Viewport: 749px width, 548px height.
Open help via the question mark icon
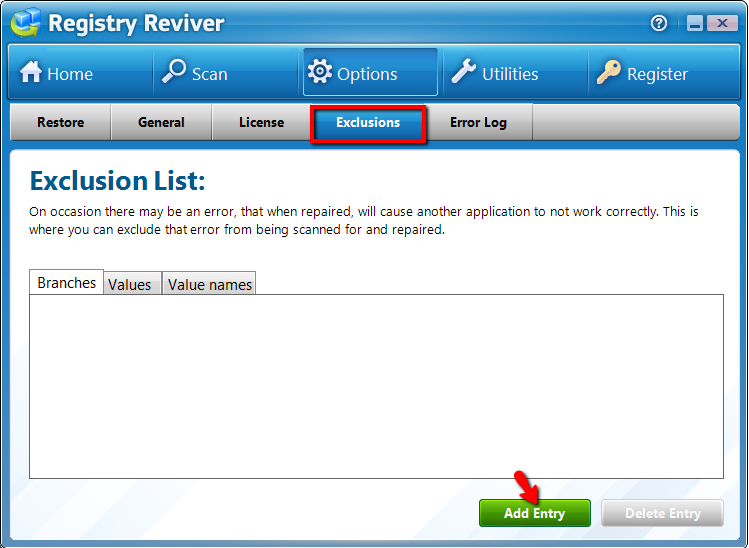coord(659,23)
